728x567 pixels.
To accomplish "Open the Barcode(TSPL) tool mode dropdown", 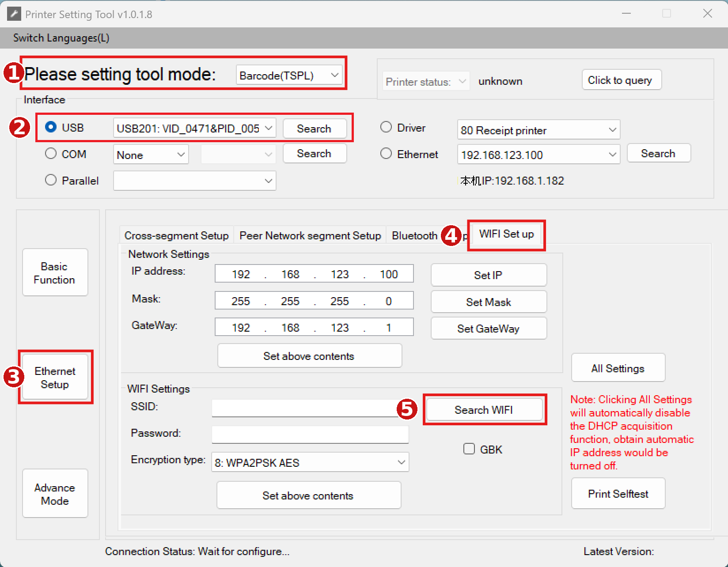I will tap(289, 76).
